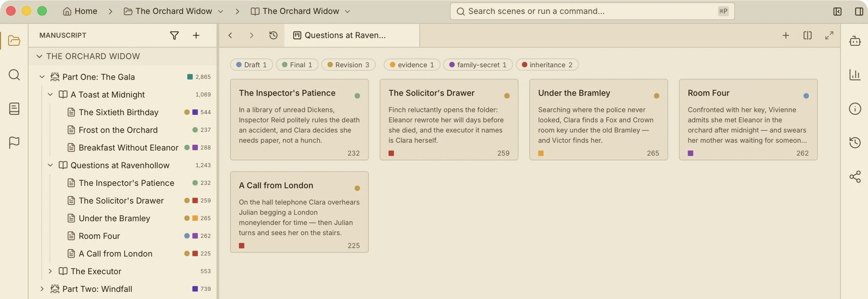This screenshot has height=299, width=868.
Task: Collapse Part One: The Gala
Action: click(42, 77)
